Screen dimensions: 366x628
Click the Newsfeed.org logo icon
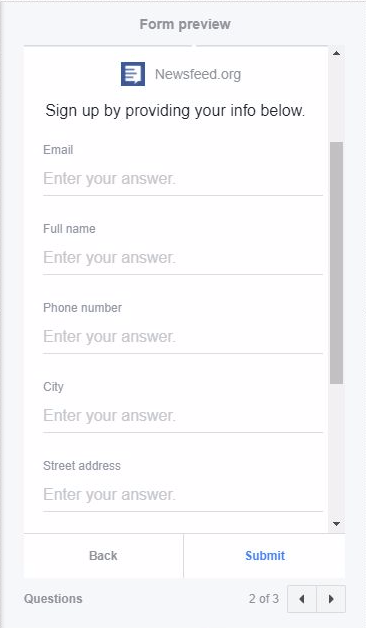[133, 74]
